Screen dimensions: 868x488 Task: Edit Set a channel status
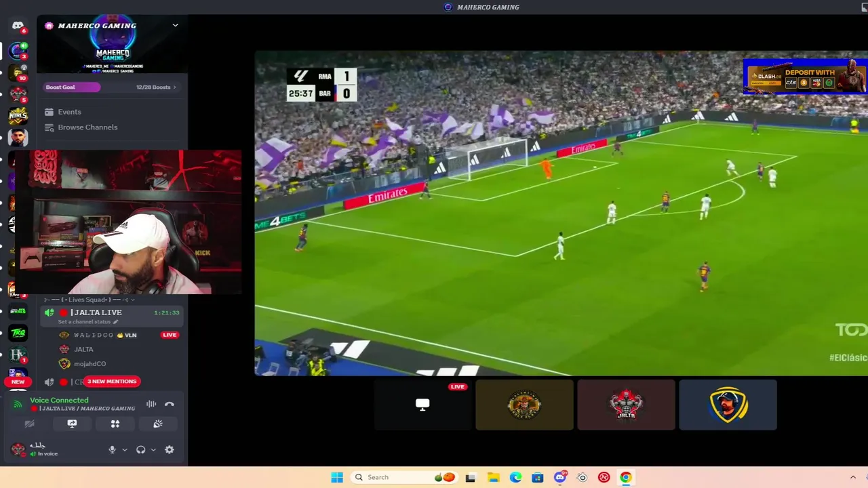(87, 322)
